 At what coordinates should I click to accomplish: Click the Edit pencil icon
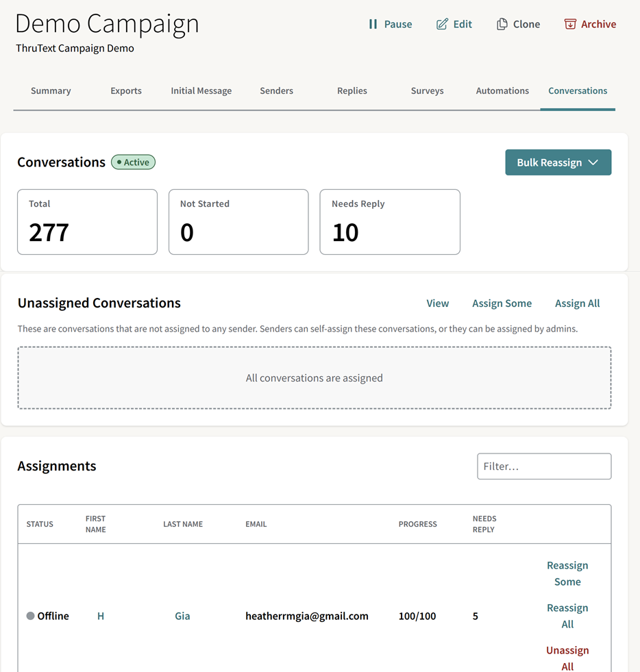(x=442, y=24)
